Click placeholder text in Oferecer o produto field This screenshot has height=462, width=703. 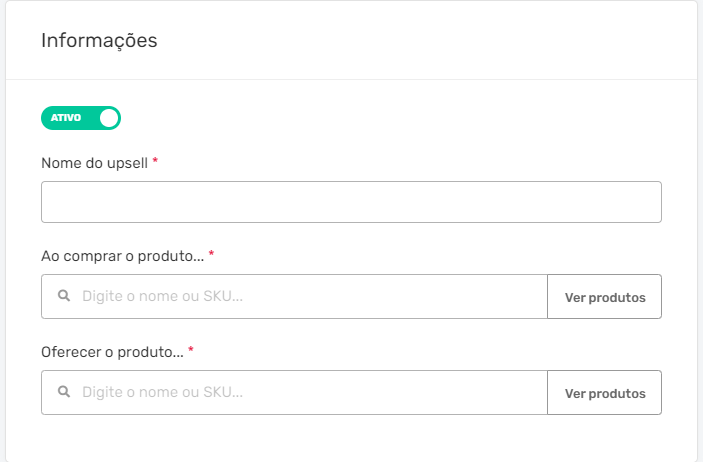point(162,392)
